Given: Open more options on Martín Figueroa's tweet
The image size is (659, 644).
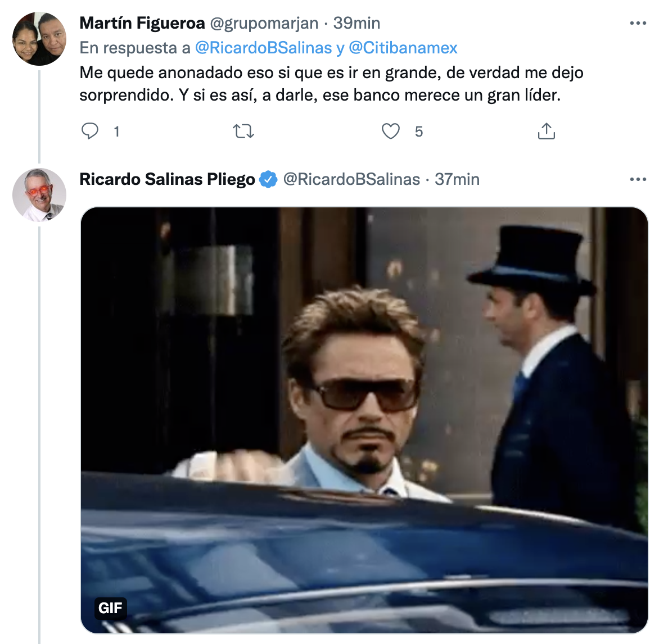Looking at the screenshot, I should 638,24.
